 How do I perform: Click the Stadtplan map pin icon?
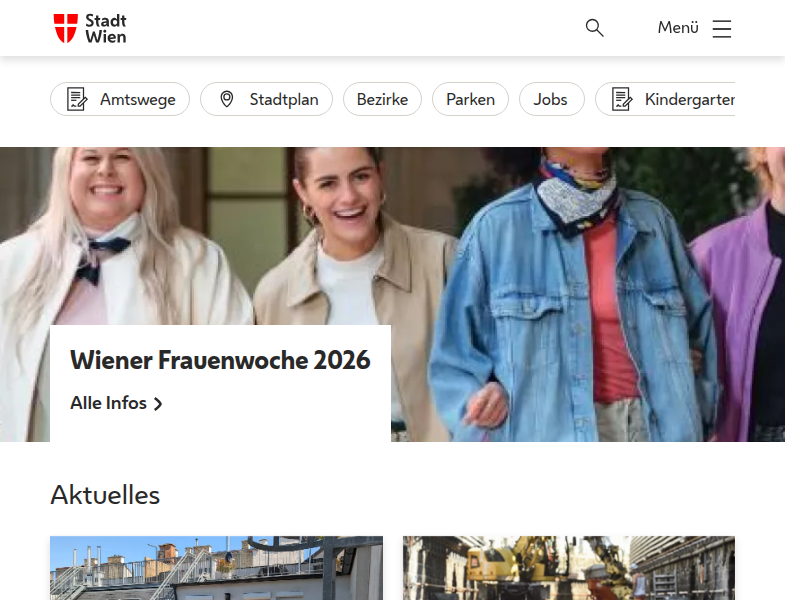click(227, 99)
